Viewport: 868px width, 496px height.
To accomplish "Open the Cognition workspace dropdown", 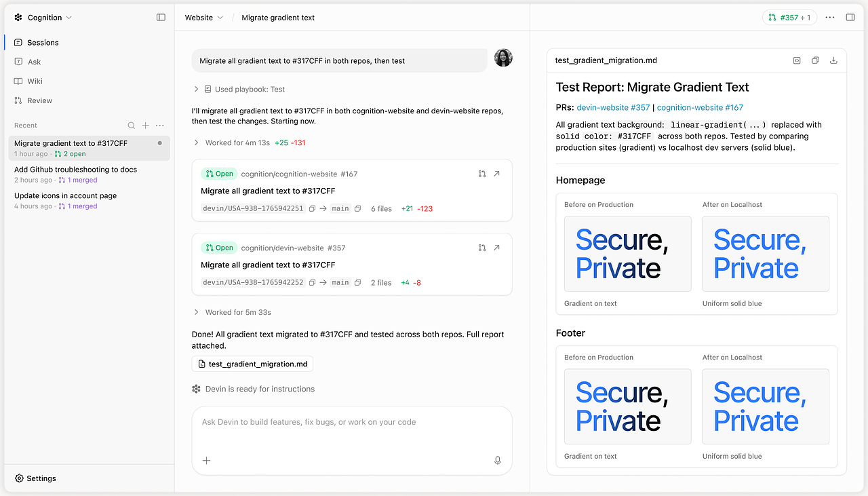I will pos(43,18).
